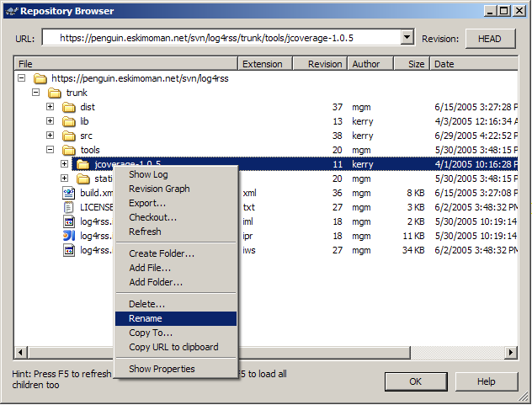Click the dist folder icon
Image resolution: width=532 pixels, height=405 pixels.
(68, 107)
